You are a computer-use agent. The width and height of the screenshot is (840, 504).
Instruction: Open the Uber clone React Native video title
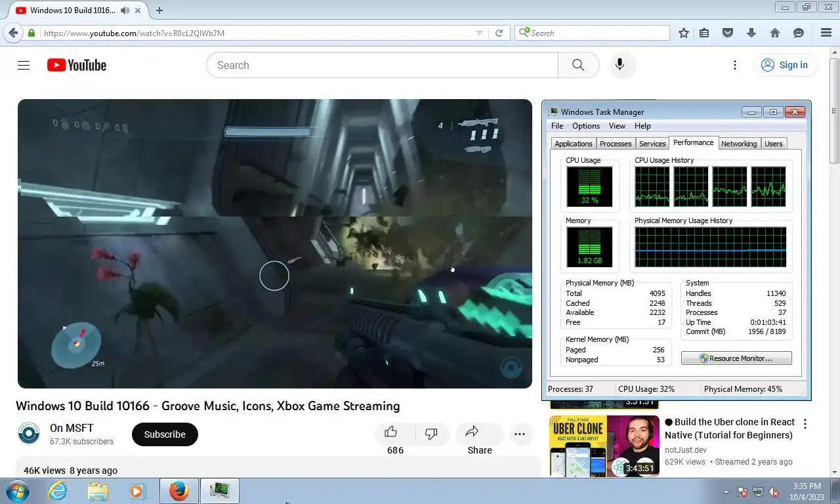730,429
